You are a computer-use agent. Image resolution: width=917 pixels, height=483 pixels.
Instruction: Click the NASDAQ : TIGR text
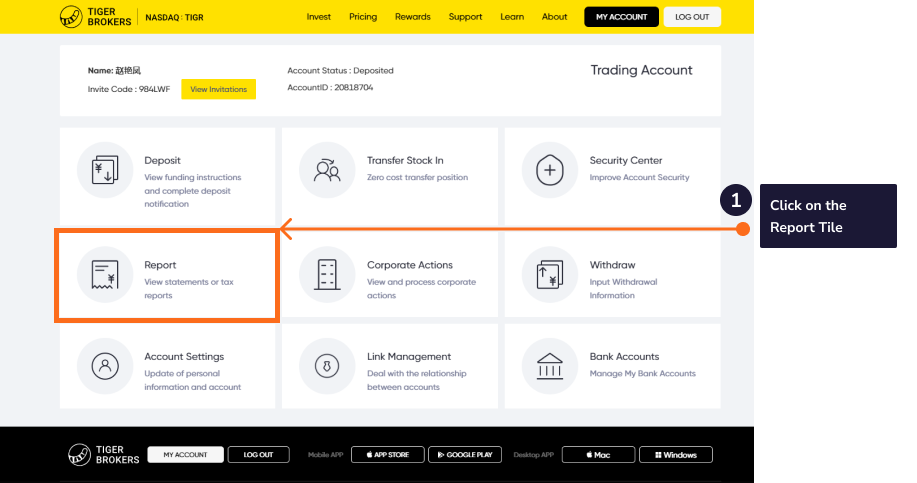click(x=174, y=18)
